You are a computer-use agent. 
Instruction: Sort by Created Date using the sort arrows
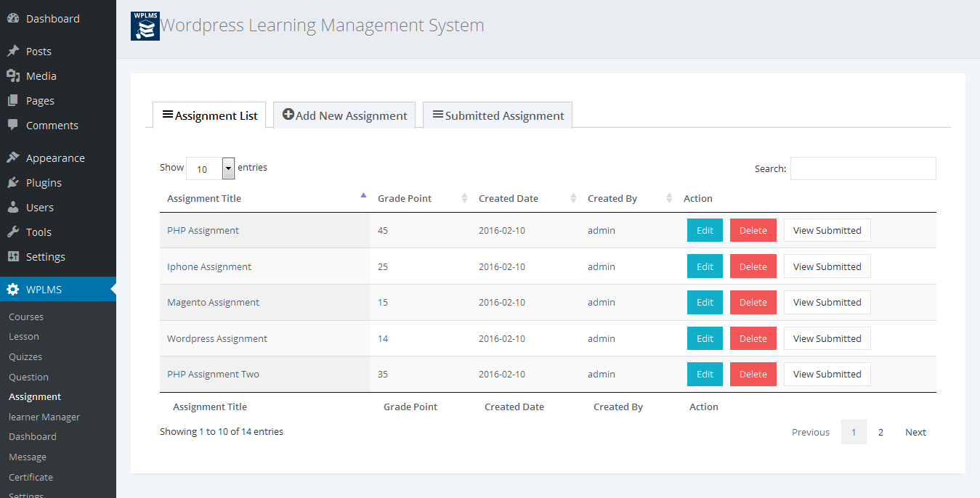click(x=573, y=198)
